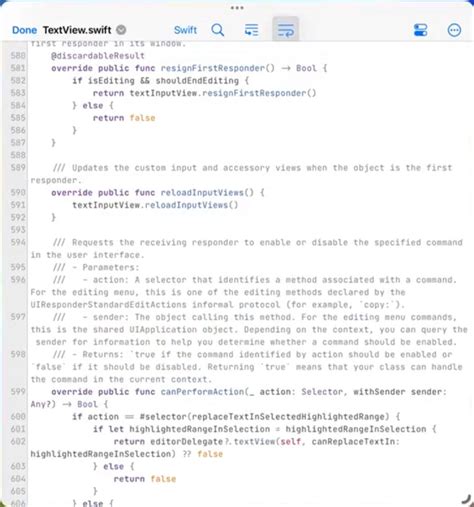This screenshot has width=474, height=507.
Task: Tap the multitasking three-dots at top
Action: (x=237, y=8)
